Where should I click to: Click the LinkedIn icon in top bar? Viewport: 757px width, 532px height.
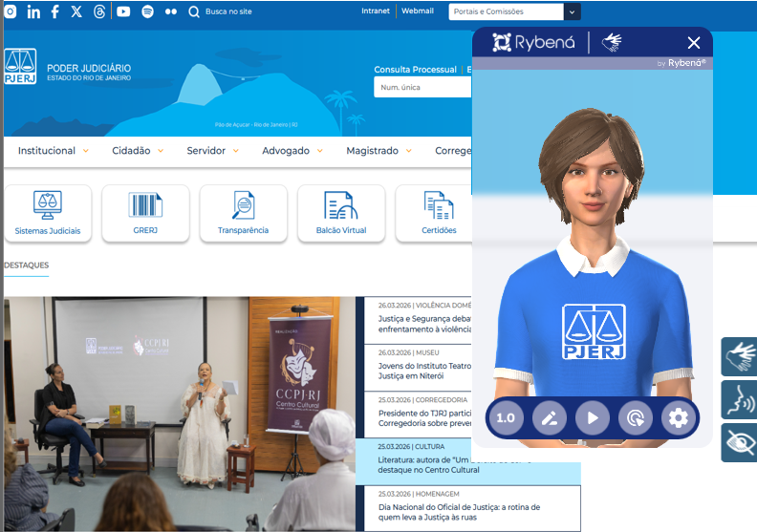[34, 11]
